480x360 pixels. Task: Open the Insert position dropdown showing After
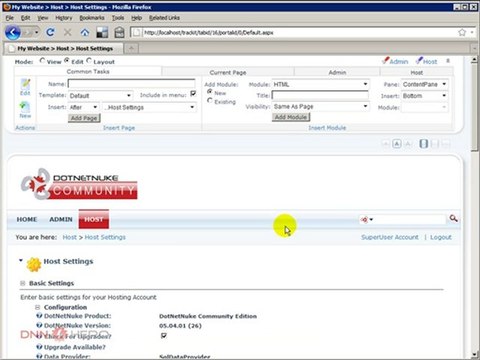(83, 107)
